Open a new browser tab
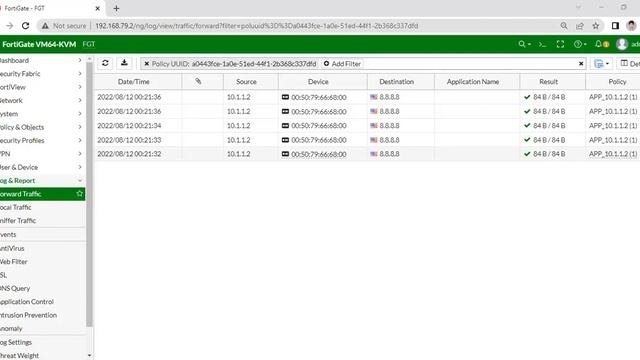This screenshot has width=640, height=360. (x=116, y=8)
